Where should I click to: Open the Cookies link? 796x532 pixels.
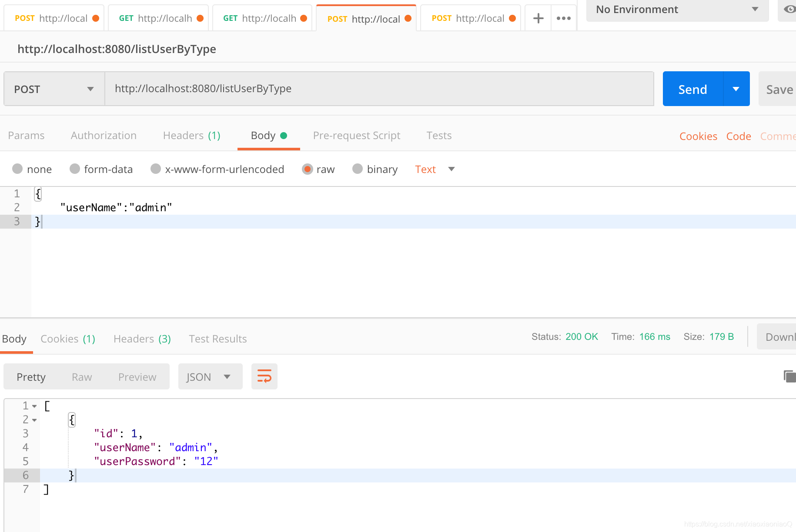point(698,136)
